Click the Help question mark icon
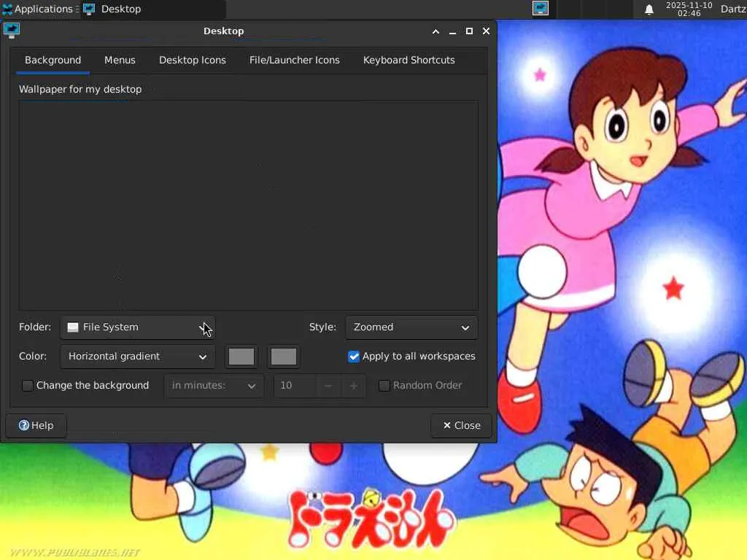 pos(24,425)
